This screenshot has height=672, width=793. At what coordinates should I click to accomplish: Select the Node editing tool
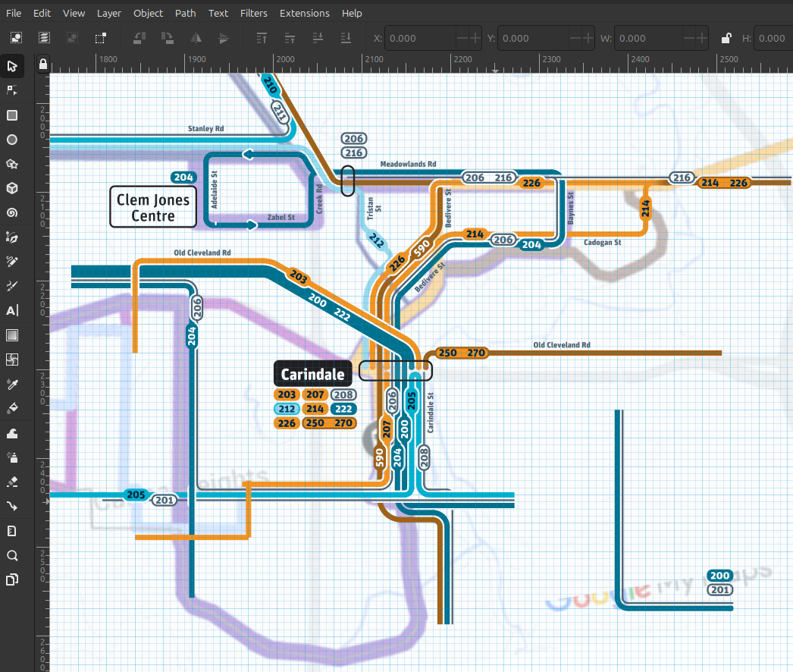tap(12, 91)
